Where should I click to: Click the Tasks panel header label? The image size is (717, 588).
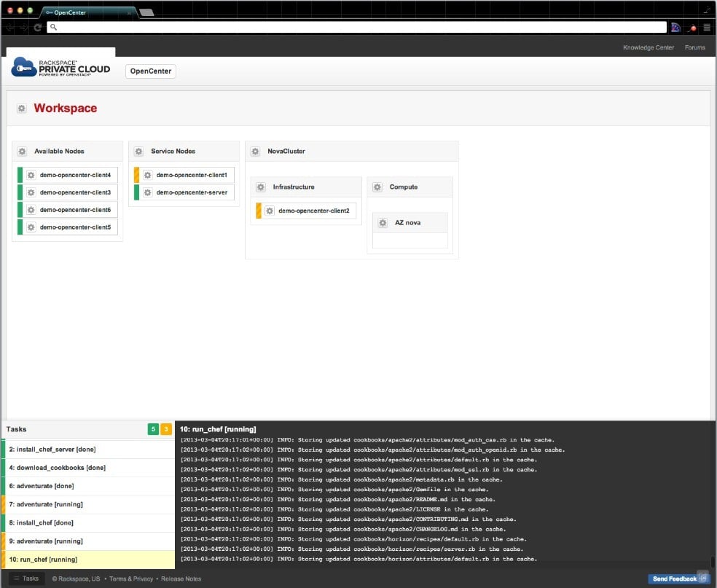(17, 429)
